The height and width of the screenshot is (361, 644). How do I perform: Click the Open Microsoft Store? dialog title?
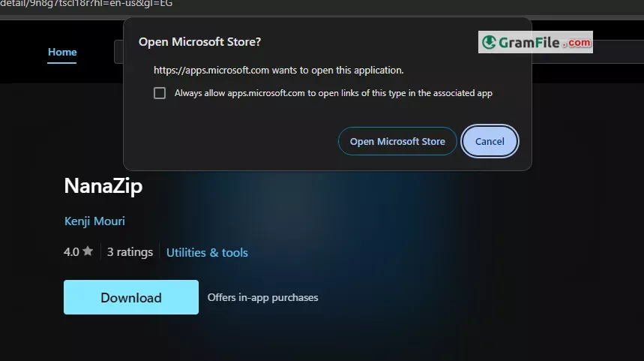point(199,42)
